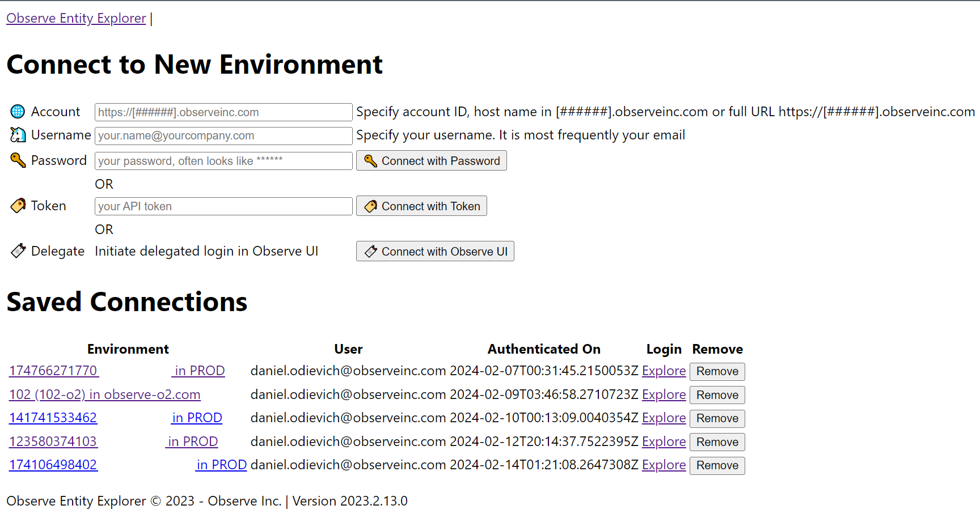Click the Environment column header
The height and width of the screenshot is (518, 980).
pos(128,349)
